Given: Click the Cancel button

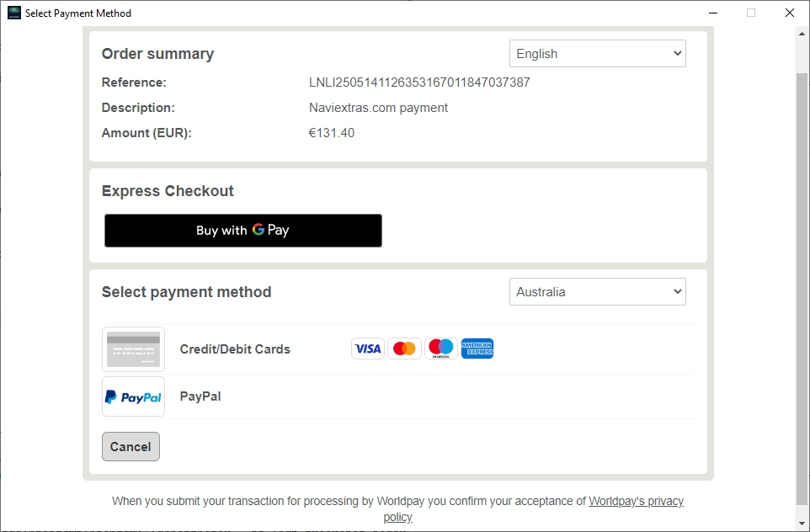Looking at the screenshot, I should click(x=131, y=447).
